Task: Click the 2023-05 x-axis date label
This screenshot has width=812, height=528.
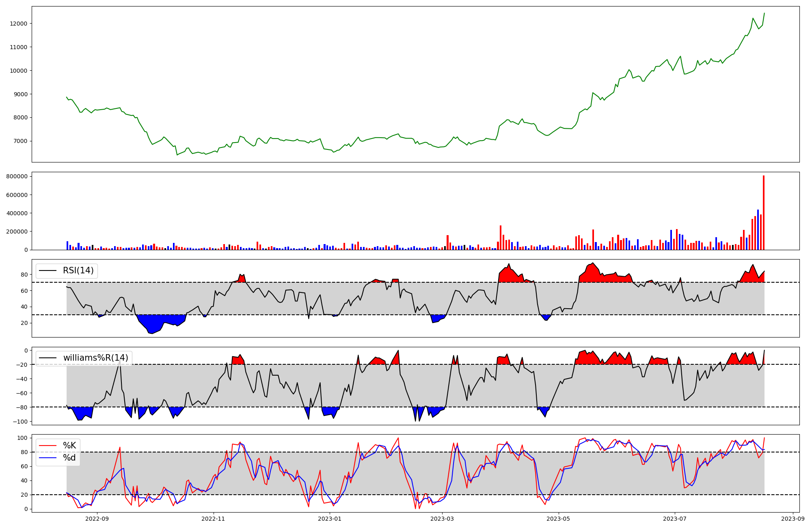Action: pyautogui.click(x=559, y=519)
